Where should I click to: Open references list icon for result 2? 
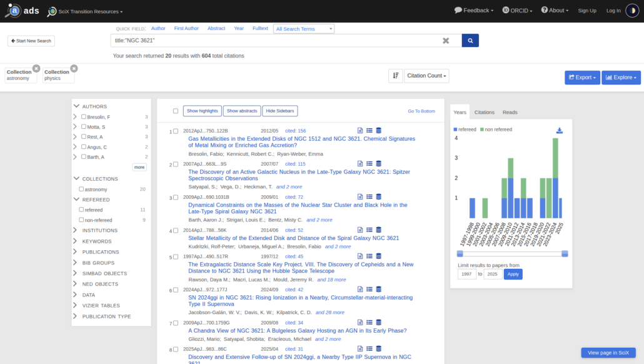[370, 164]
